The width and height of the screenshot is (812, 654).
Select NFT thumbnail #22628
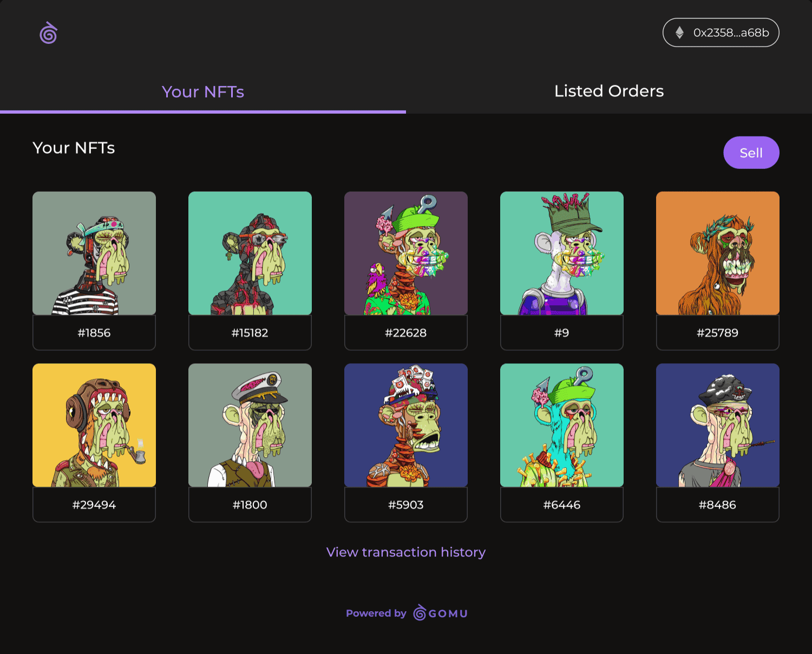click(x=406, y=253)
